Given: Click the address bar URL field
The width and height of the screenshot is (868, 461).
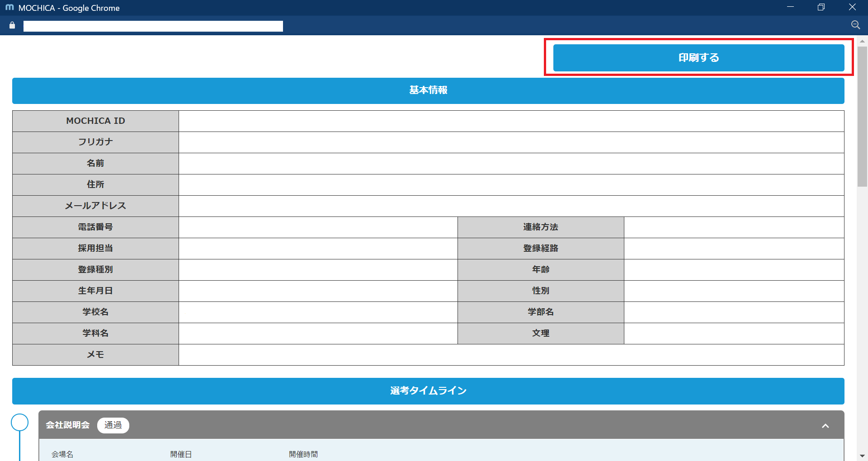Looking at the screenshot, I should click(153, 26).
